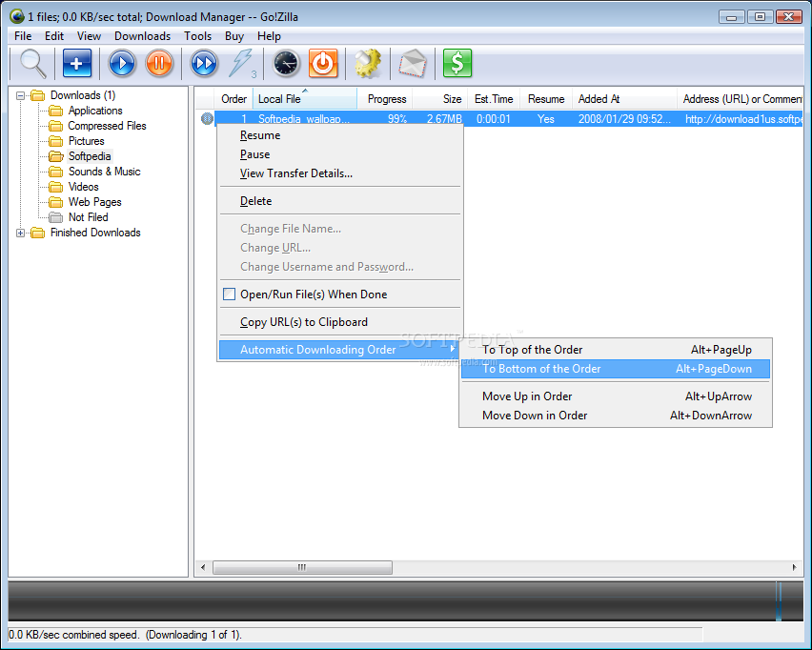Sort by the Progress column header
The width and height of the screenshot is (812, 650).
click(385, 99)
